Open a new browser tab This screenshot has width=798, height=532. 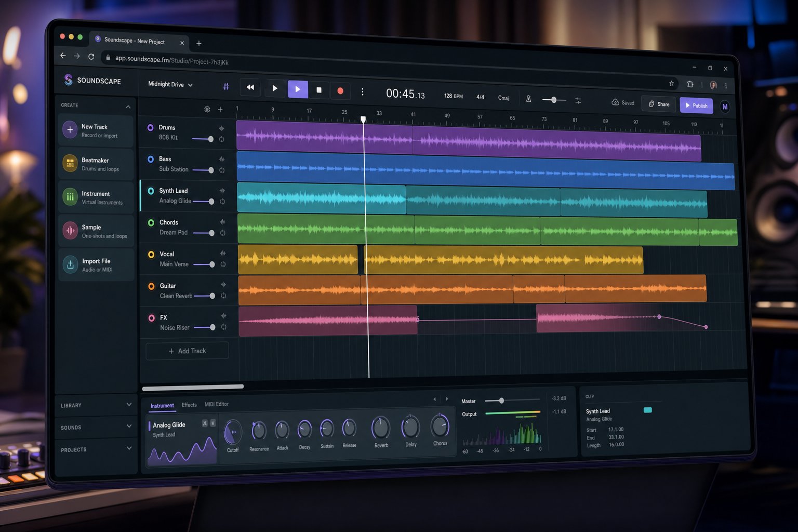[199, 44]
